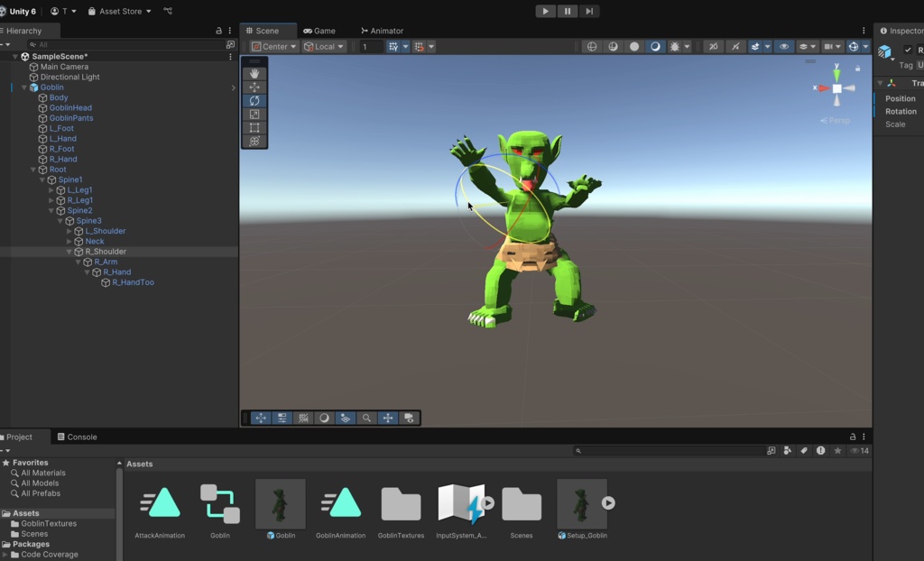Image resolution: width=924 pixels, height=561 pixels.
Task: Activate the Scale tool
Action: point(254,115)
